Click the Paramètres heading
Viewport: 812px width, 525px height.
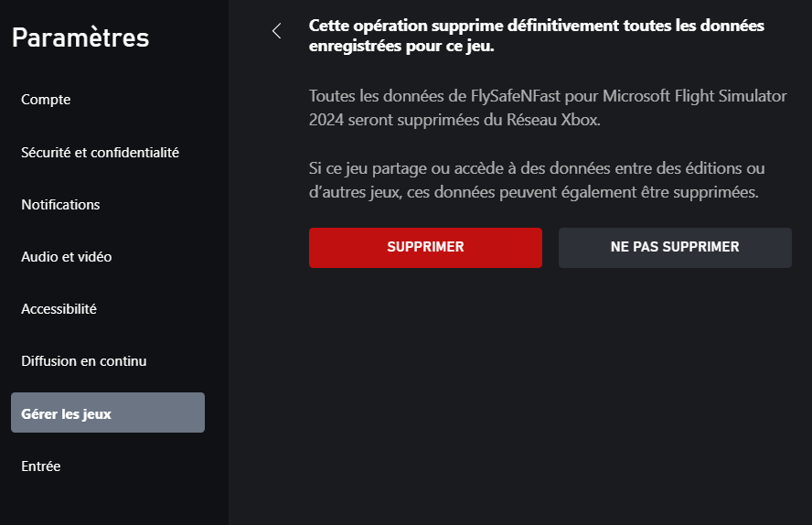click(x=80, y=38)
